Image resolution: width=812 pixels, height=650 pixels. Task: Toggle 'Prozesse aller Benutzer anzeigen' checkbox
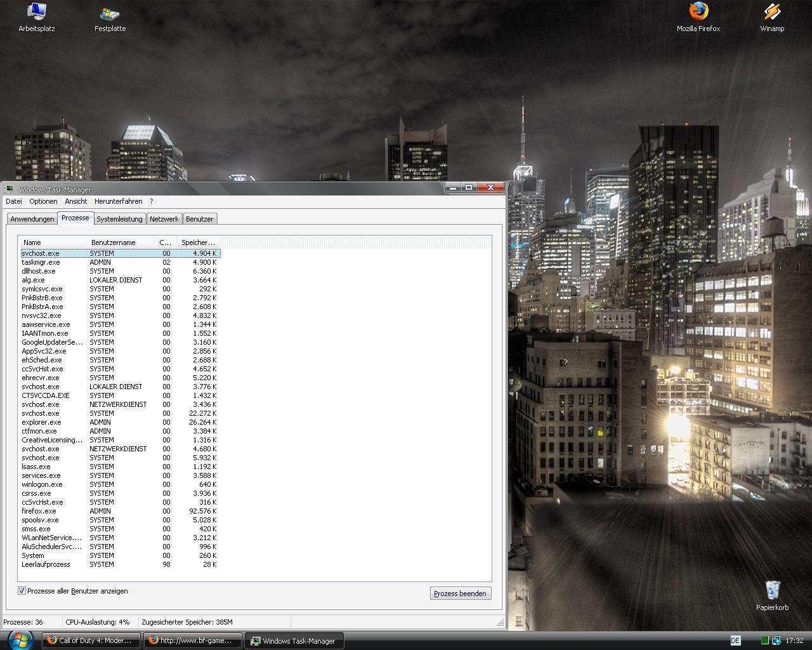click(22, 591)
